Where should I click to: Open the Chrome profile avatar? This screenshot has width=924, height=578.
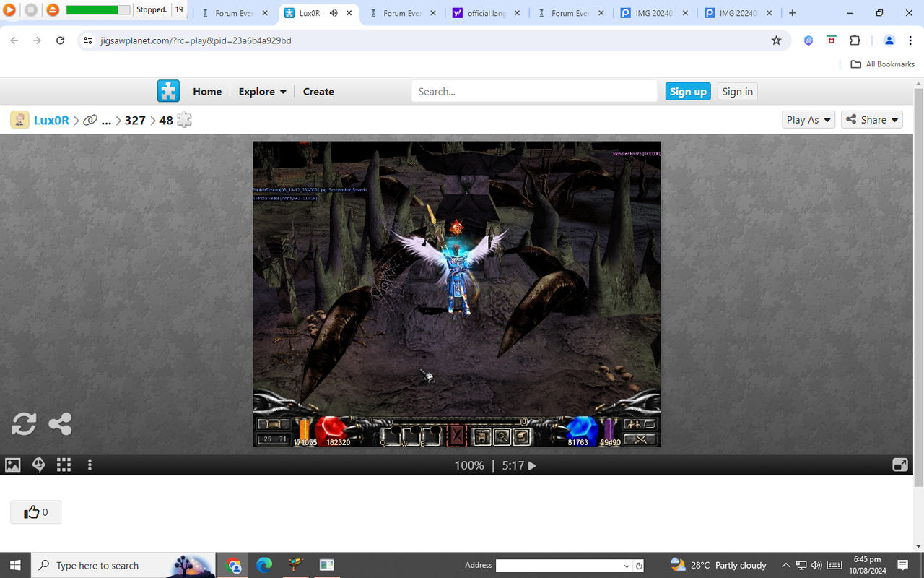click(x=889, y=40)
